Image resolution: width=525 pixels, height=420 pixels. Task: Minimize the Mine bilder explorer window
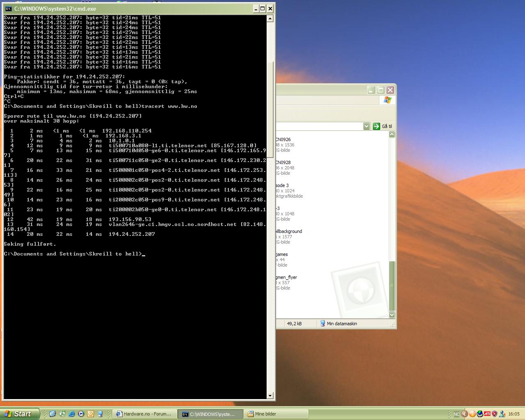pyautogui.click(x=371, y=90)
